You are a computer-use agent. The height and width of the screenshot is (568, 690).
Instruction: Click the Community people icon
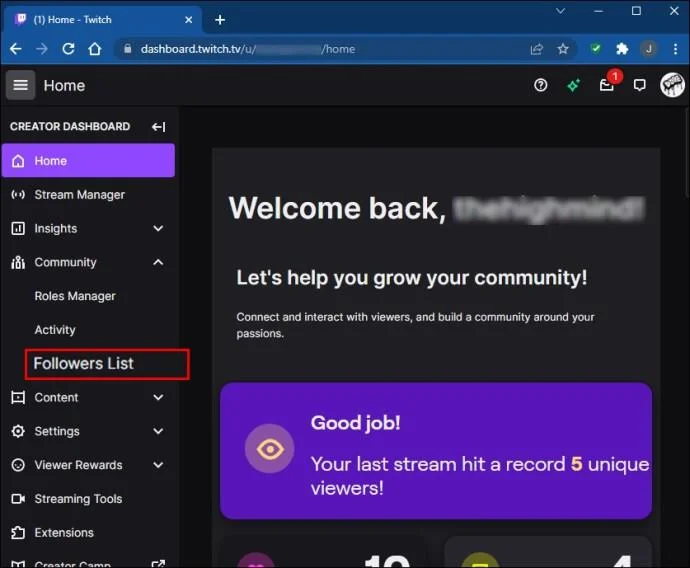point(18,262)
